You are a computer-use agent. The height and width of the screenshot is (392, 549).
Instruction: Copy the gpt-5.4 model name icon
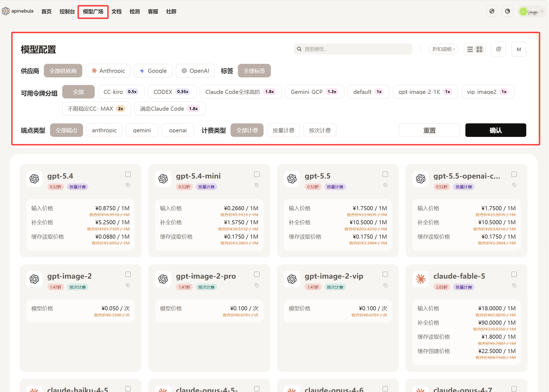click(128, 185)
